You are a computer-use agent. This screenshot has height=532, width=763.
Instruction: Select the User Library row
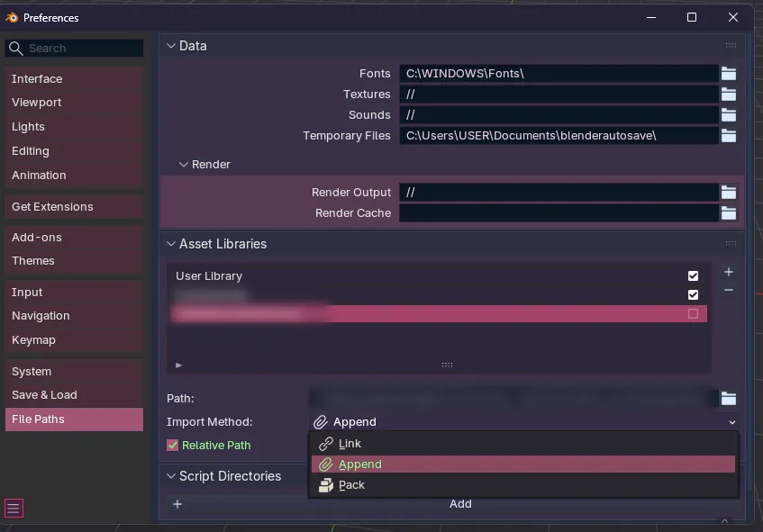pos(438,276)
